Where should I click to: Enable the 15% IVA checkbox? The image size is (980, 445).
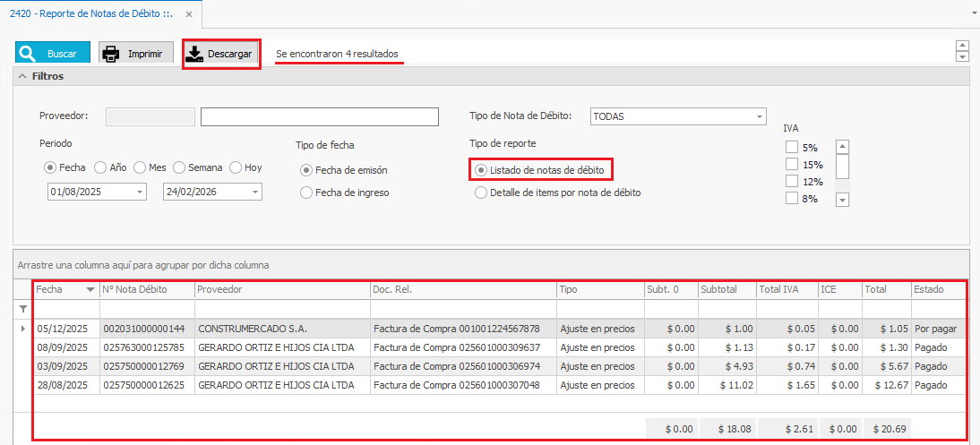(x=791, y=165)
